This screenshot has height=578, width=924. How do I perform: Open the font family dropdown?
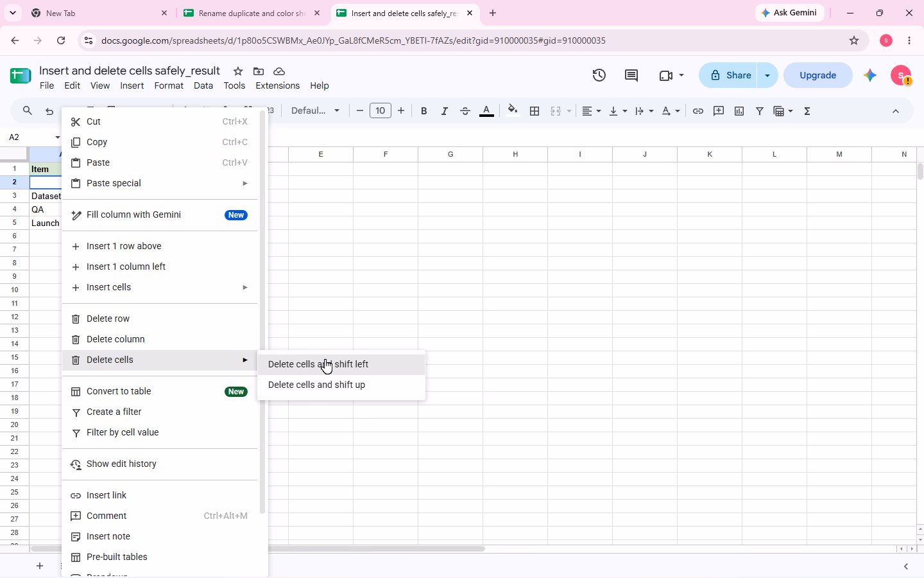click(315, 111)
